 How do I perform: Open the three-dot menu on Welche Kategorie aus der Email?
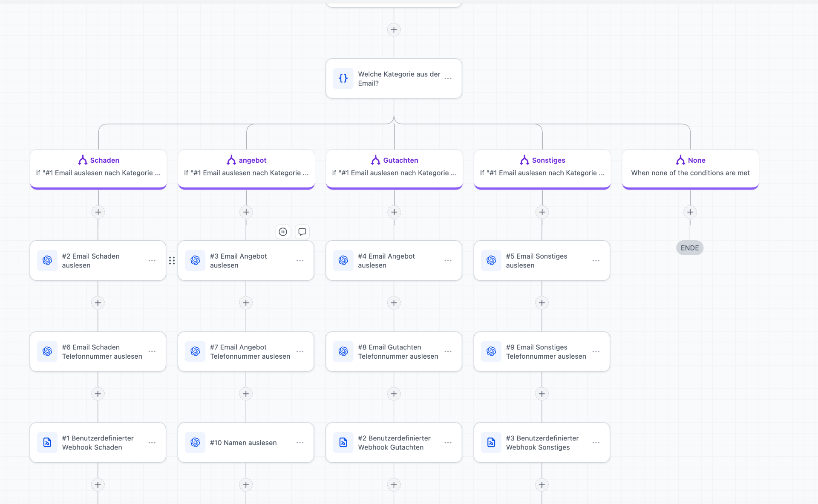(x=448, y=78)
